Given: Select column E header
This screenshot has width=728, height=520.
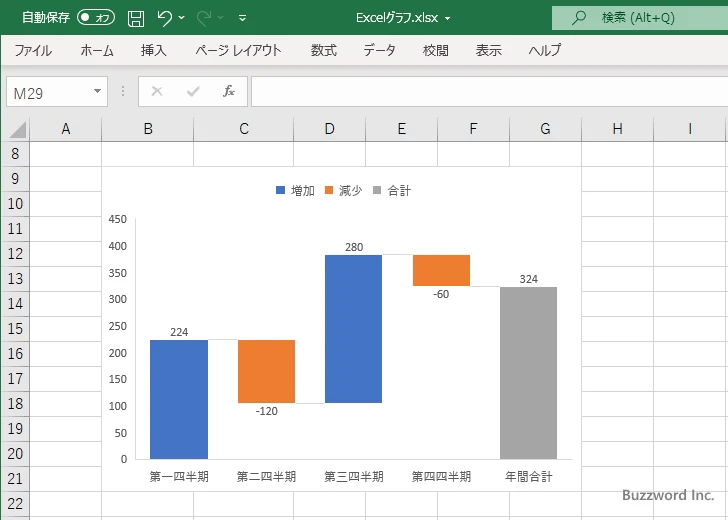Looking at the screenshot, I should pos(402,129).
